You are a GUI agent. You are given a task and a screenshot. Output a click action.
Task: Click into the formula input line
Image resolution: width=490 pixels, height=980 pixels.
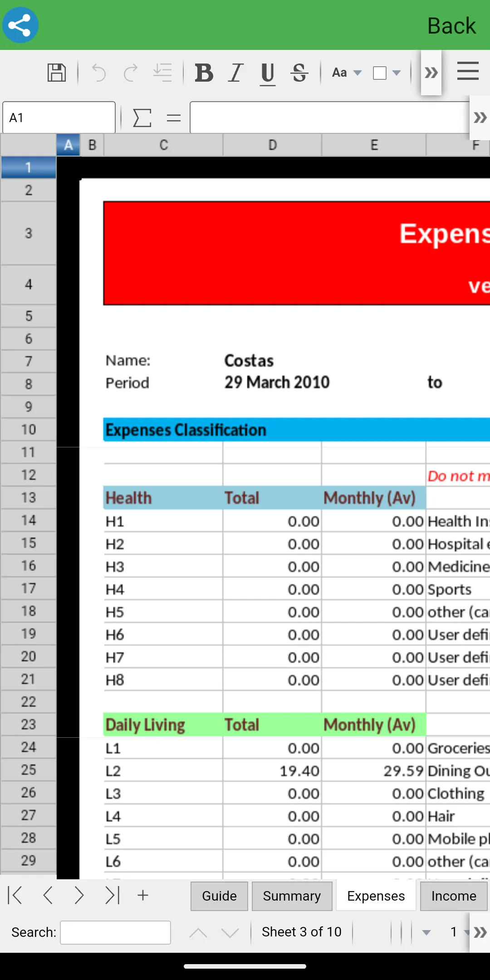click(x=330, y=118)
